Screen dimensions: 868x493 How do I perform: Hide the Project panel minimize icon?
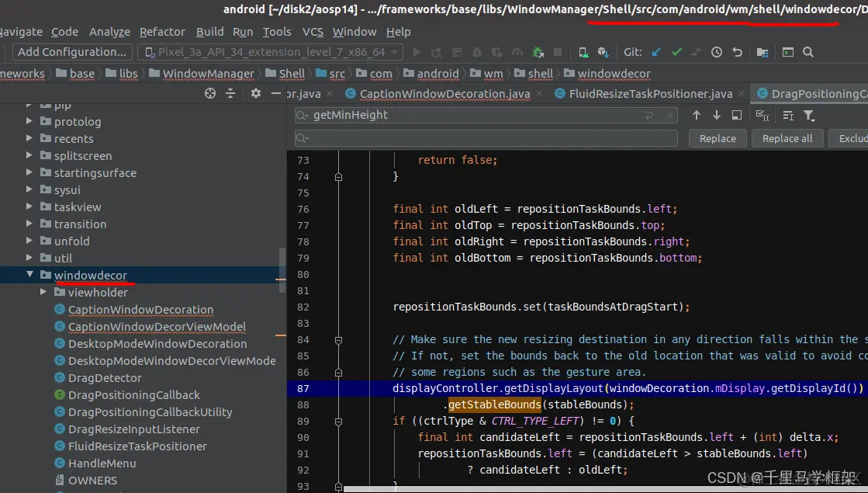pyautogui.click(x=275, y=94)
